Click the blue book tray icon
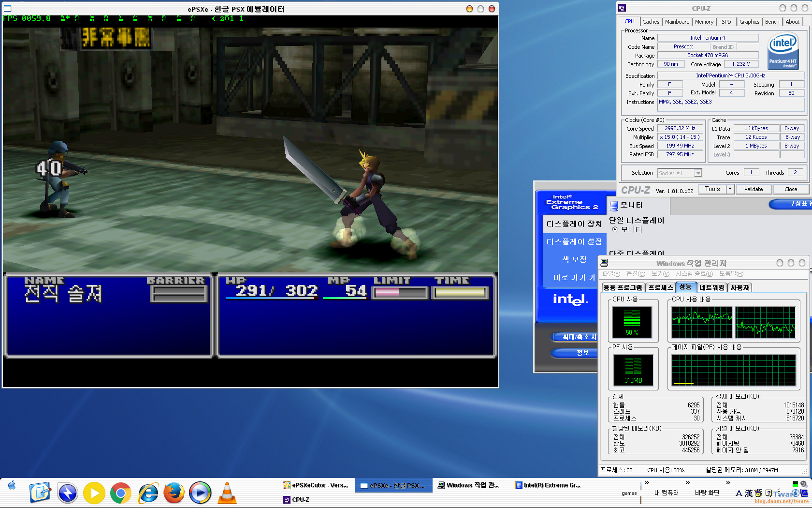812x508 pixels. coord(804,493)
